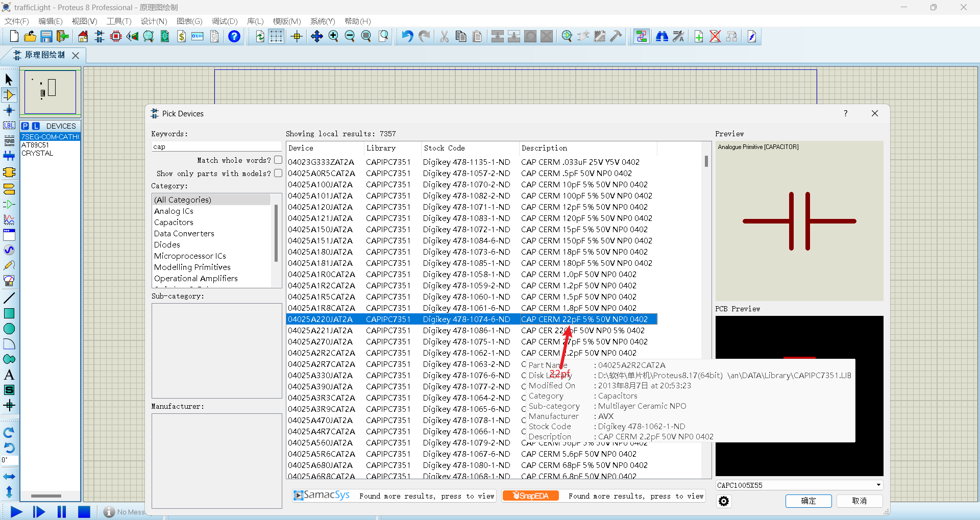
Task: Enable Show only parts with models checkbox
Action: [278, 173]
